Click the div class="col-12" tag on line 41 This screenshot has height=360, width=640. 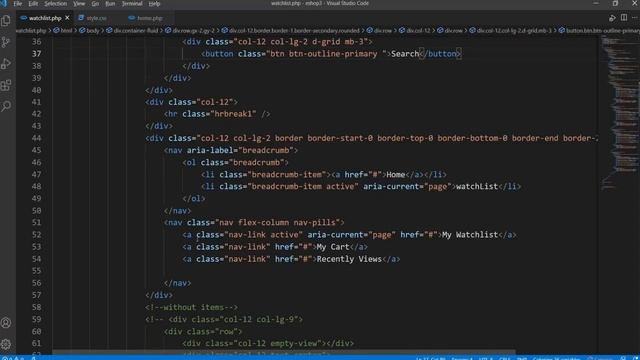click(x=191, y=102)
